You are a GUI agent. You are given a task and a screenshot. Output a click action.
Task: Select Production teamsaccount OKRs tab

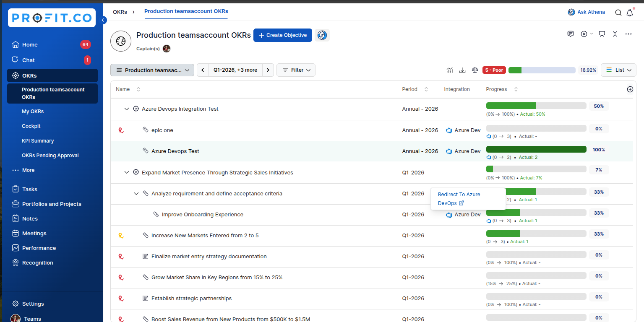coord(186,11)
